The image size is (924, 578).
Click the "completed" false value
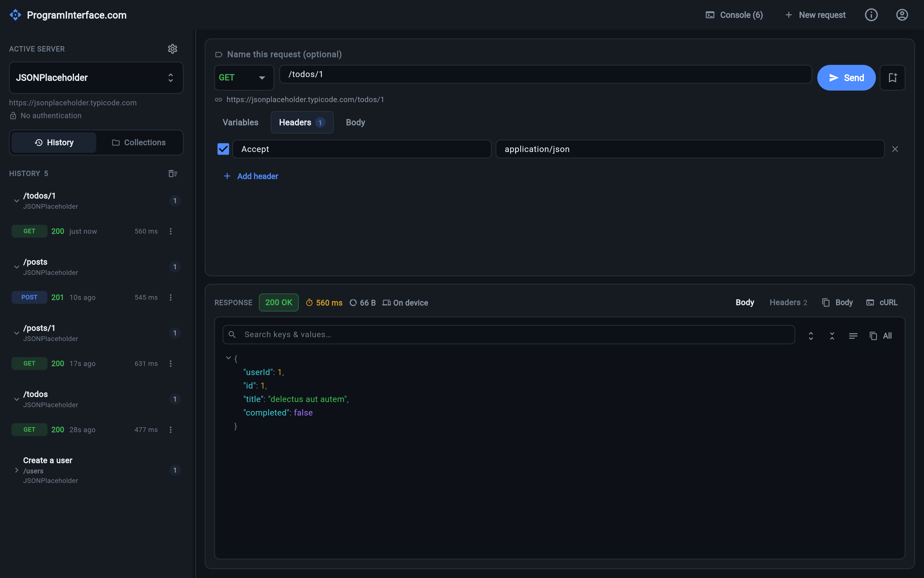pos(303,413)
